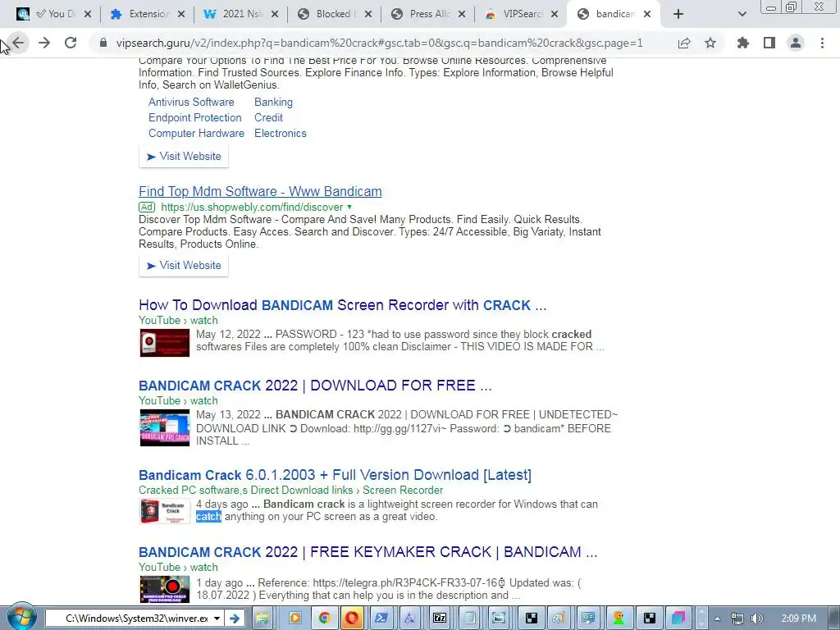Click thumbnail of Bandicam Crack 6.0.1.2003 result
The image size is (840, 630).
tap(164, 511)
